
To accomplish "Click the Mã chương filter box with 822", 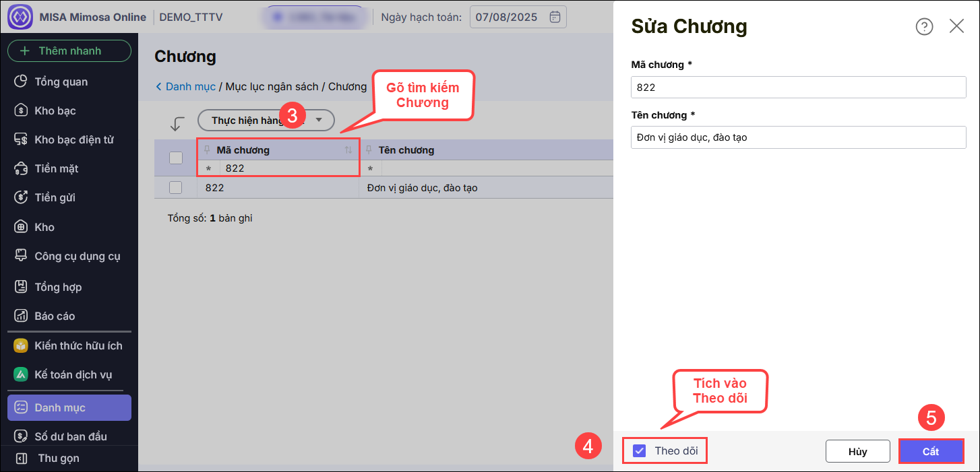I will (288, 168).
